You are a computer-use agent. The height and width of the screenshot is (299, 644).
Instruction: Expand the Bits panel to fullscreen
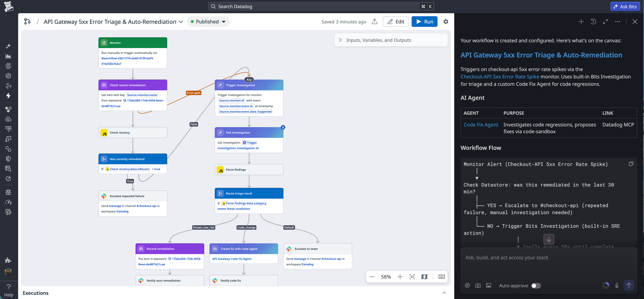click(x=605, y=22)
